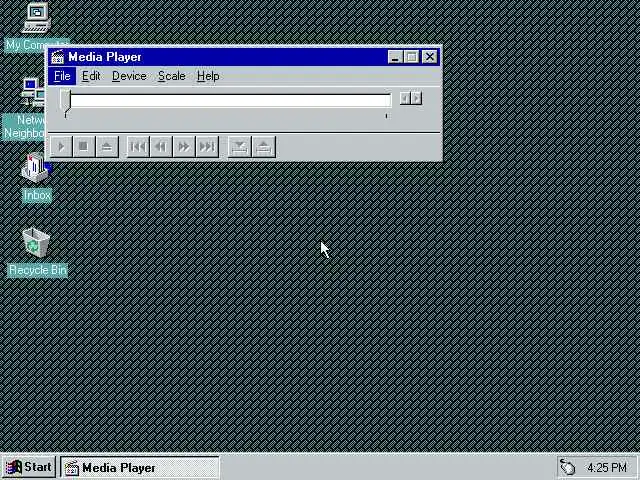Maximize the Media Player window
The height and width of the screenshot is (480, 640).
coord(411,57)
